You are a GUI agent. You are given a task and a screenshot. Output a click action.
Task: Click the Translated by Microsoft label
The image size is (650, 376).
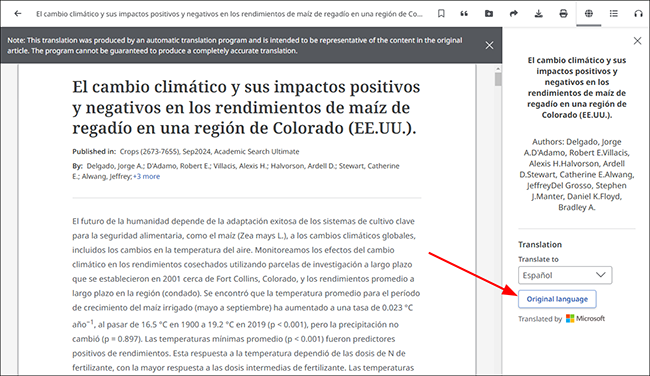pos(561,318)
